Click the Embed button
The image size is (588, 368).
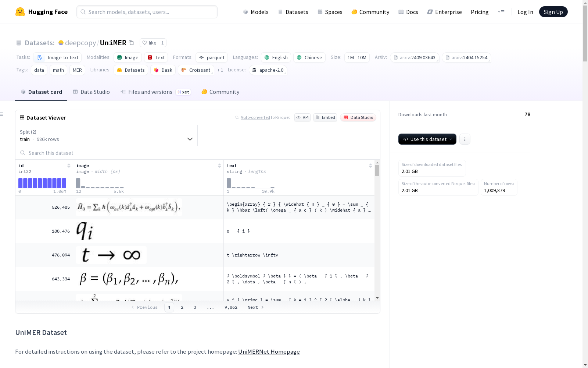coord(325,117)
